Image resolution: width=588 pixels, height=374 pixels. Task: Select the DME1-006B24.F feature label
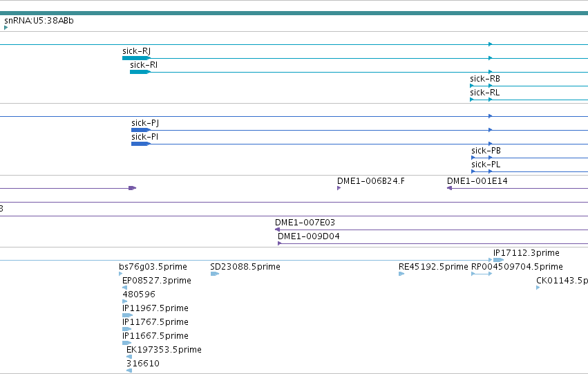click(x=371, y=181)
